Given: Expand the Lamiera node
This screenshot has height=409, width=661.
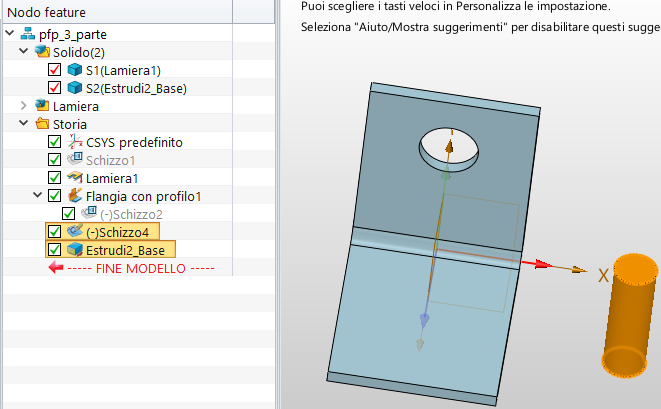Looking at the screenshot, I should click(x=24, y=105).
